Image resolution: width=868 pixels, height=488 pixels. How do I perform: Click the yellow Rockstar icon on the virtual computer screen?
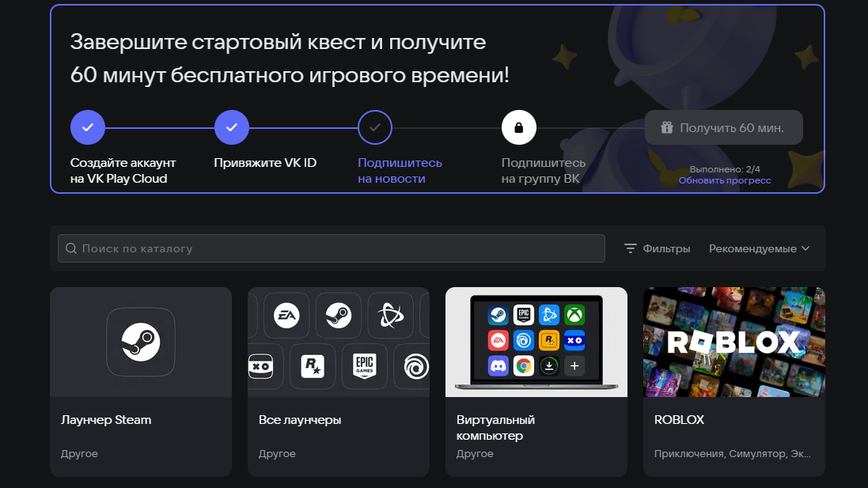coord(549,340)
